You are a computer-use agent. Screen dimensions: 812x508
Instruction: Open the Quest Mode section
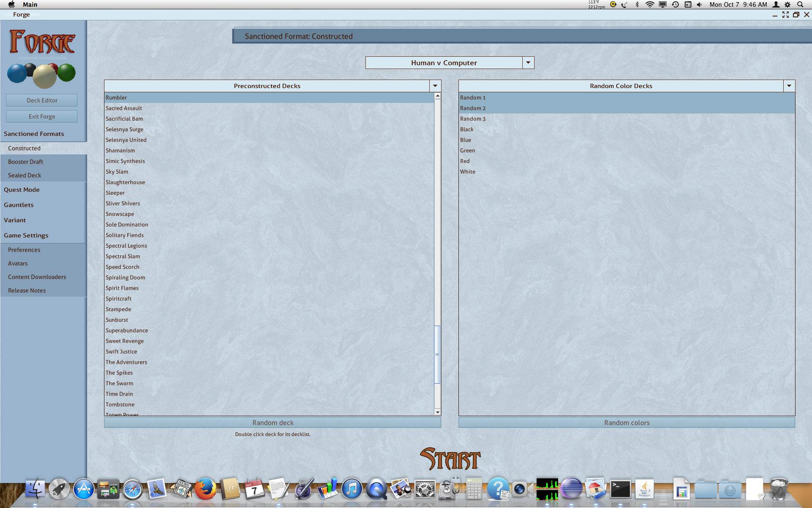pos(22,190)
